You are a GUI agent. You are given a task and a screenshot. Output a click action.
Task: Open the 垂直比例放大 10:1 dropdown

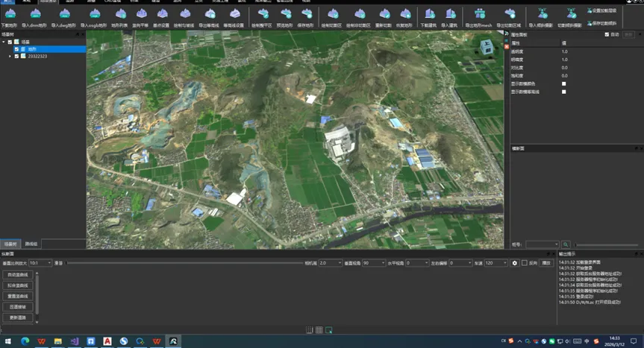[x=40, y=263]
